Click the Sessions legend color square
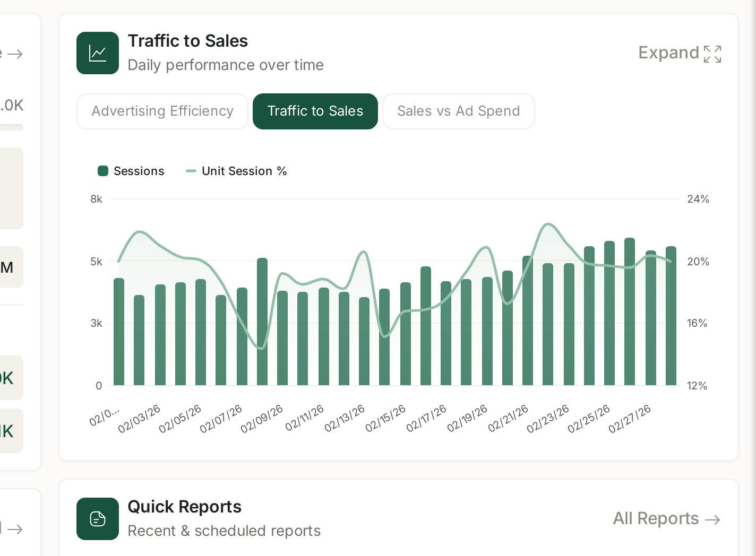 [x=103, y=171]
